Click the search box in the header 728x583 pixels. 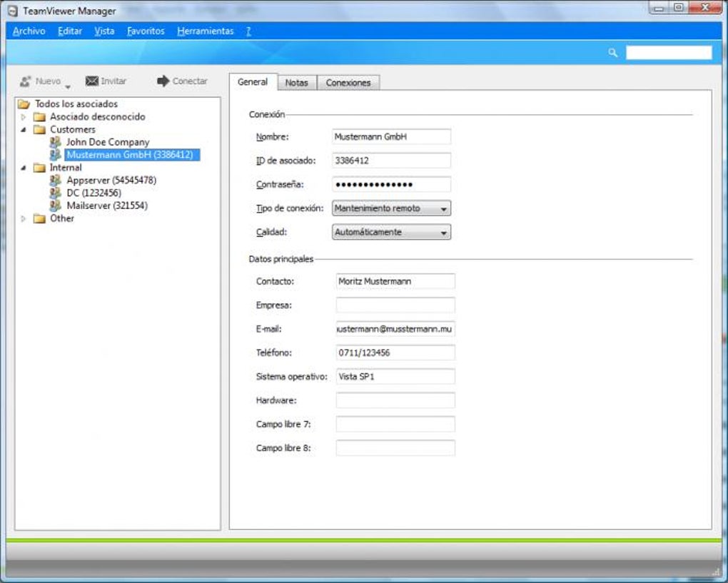point(669,53)
